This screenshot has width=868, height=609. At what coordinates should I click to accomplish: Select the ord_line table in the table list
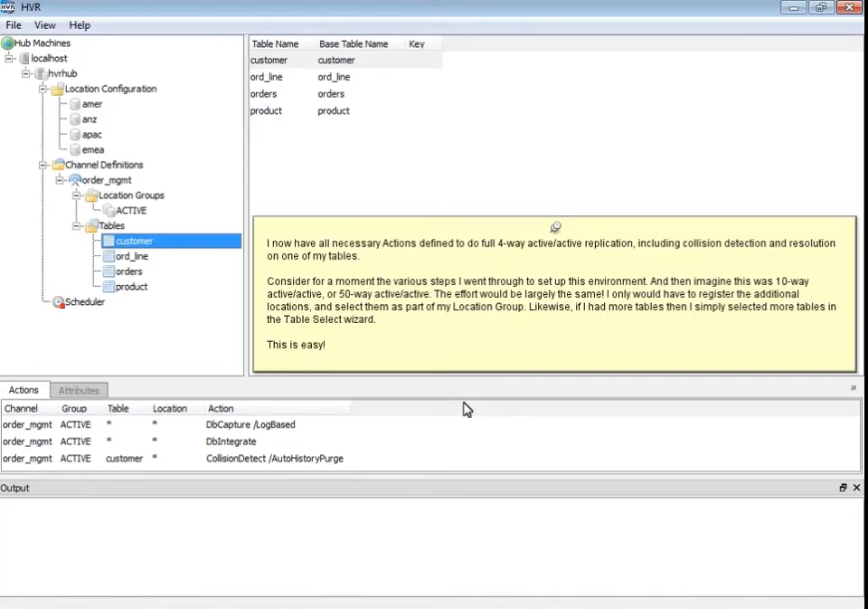(266, 76)
